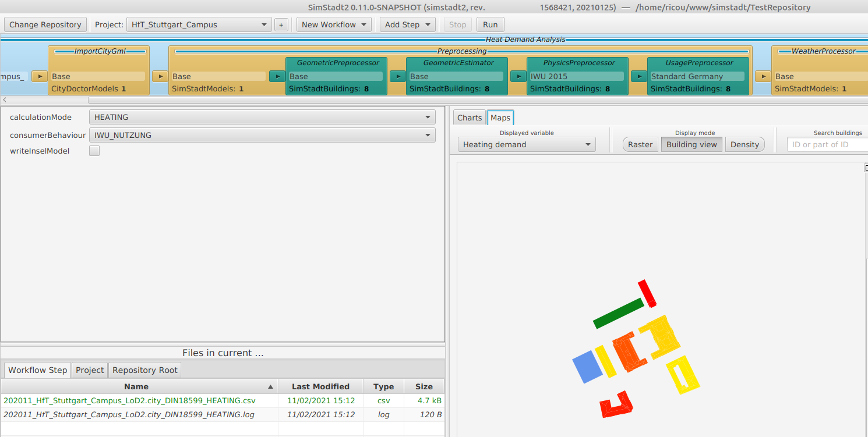The height and width of the screenshot is (437, 868).
Task: Click the green building on the map
Action: coord(619,313)
